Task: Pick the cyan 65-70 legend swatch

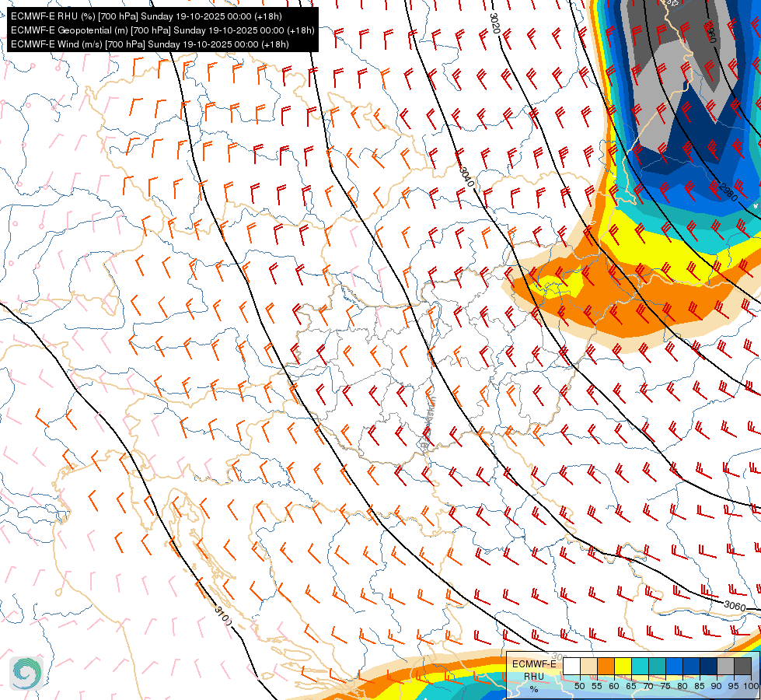Action: pyautogui.click(x=641, y=666)
